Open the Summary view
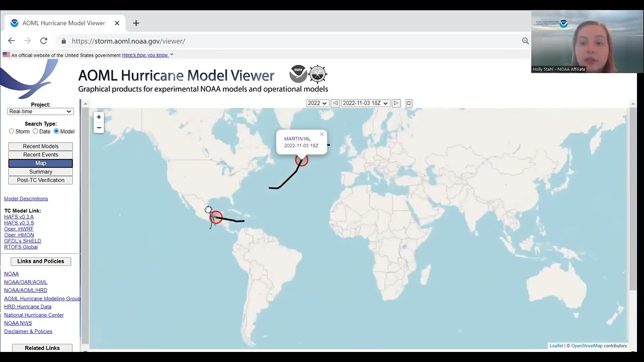Viewport: 644px width, 362px height. click(x=41, y=172)
